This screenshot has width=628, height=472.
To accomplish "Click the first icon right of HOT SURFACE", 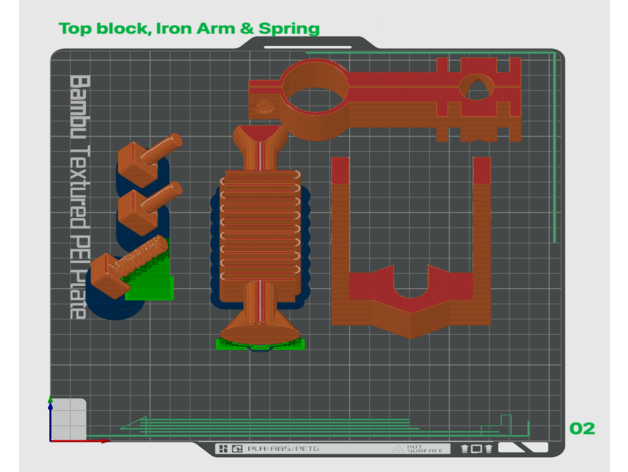I will [465, 449].
